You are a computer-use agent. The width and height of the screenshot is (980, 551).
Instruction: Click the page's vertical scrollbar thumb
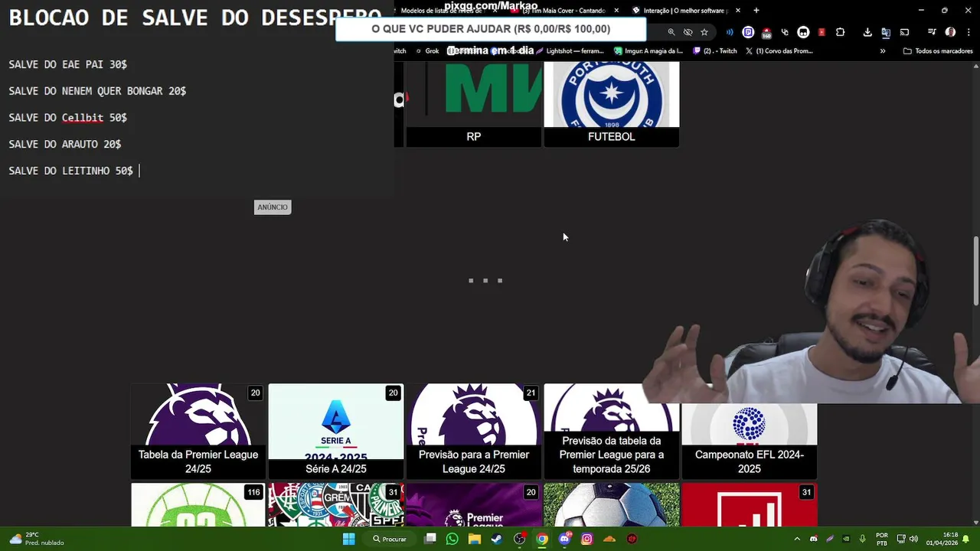975,272
